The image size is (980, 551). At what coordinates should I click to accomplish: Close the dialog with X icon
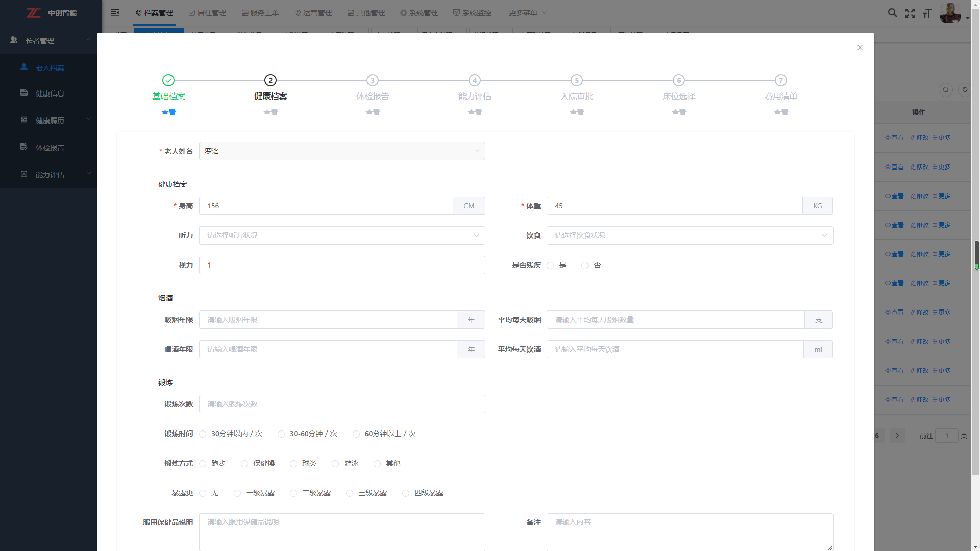click(x=860, y=47)
